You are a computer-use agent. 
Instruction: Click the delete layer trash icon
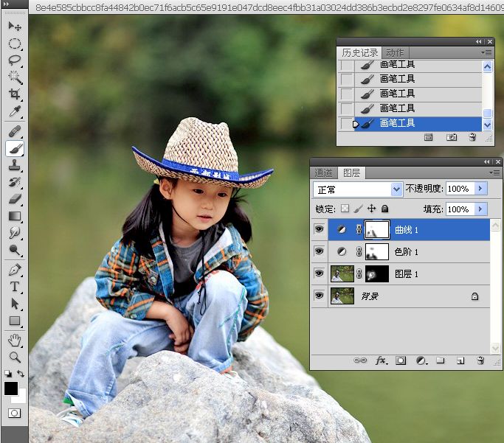coord(480,360)
